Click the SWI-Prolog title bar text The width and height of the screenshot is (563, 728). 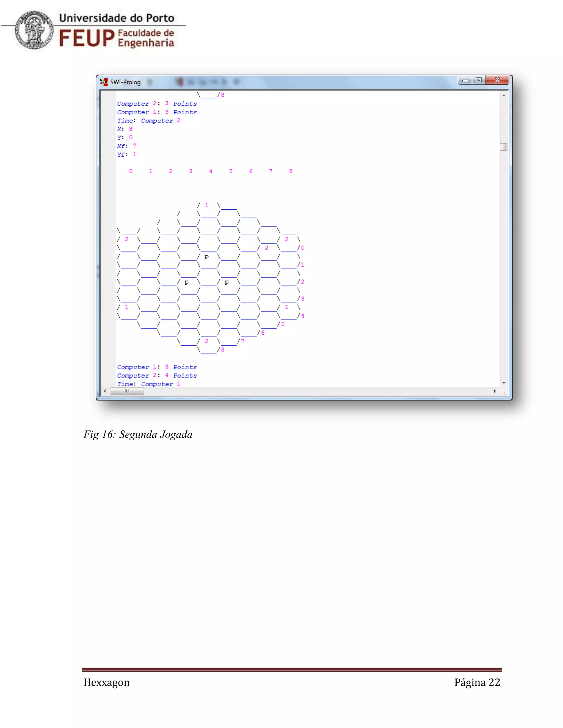(125, 82)
